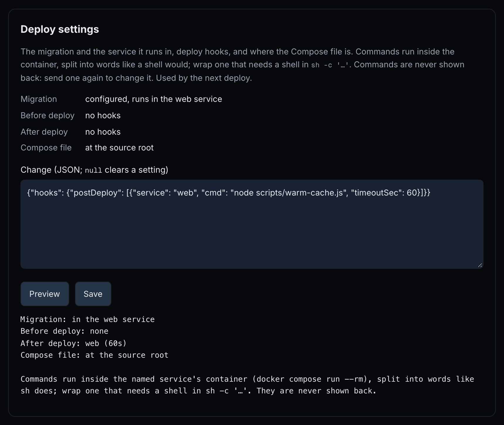Click the 'After deploy' row label

click(44, 132)
